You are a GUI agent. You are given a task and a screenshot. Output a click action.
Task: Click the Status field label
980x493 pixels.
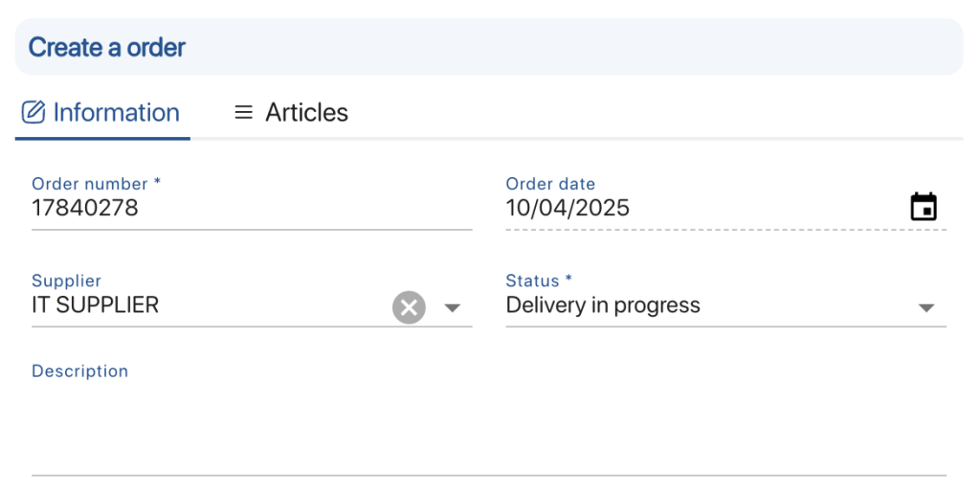click(x=538, y=280)
